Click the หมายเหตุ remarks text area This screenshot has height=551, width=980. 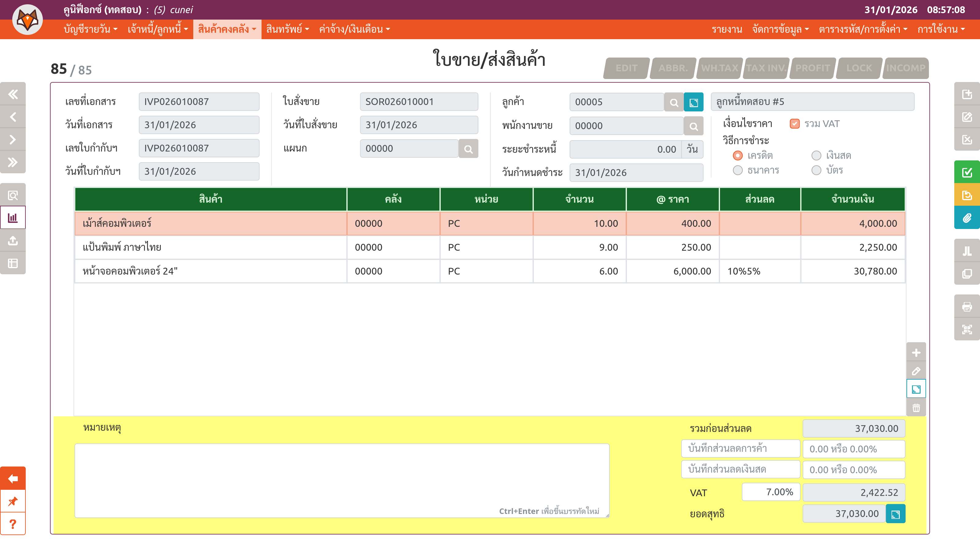coord(342,480)
